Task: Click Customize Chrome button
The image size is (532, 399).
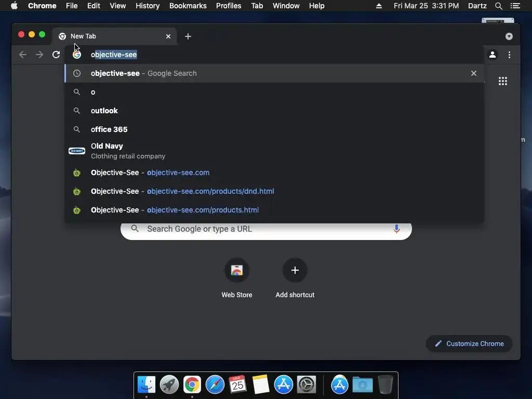Action: 469,344
